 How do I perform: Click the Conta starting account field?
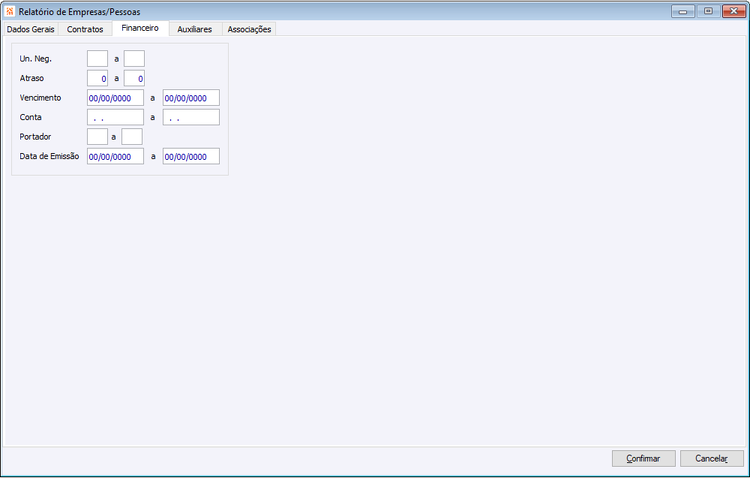tap(115, 117)
